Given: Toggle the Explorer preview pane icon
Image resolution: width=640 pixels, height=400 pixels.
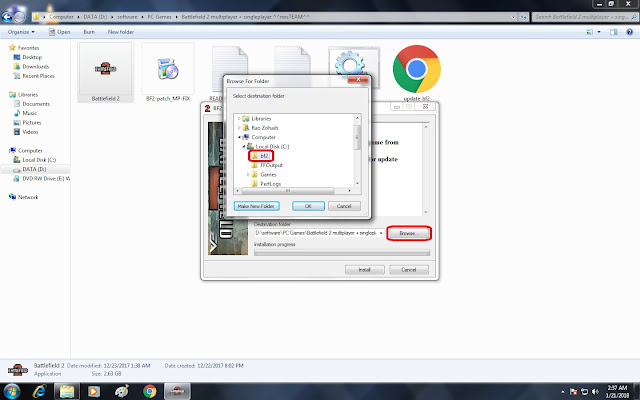Looking at the screenshot, I should pos(613,32).
